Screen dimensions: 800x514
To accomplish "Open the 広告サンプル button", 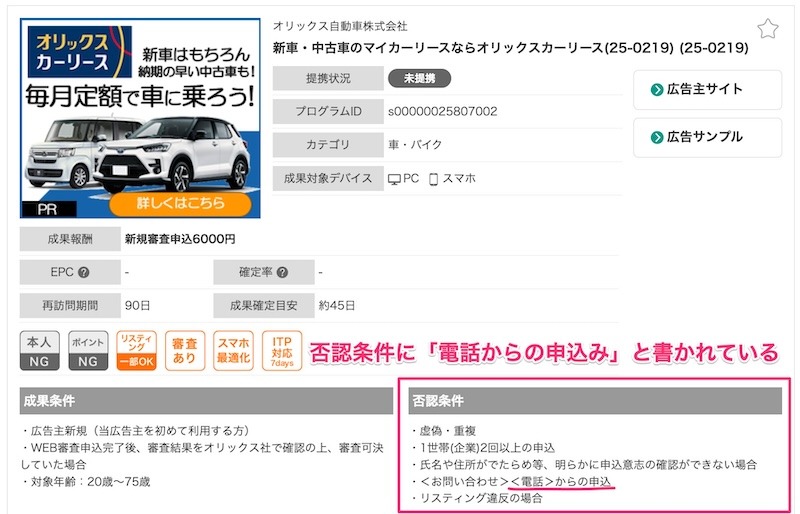I will tap(707, 137).
